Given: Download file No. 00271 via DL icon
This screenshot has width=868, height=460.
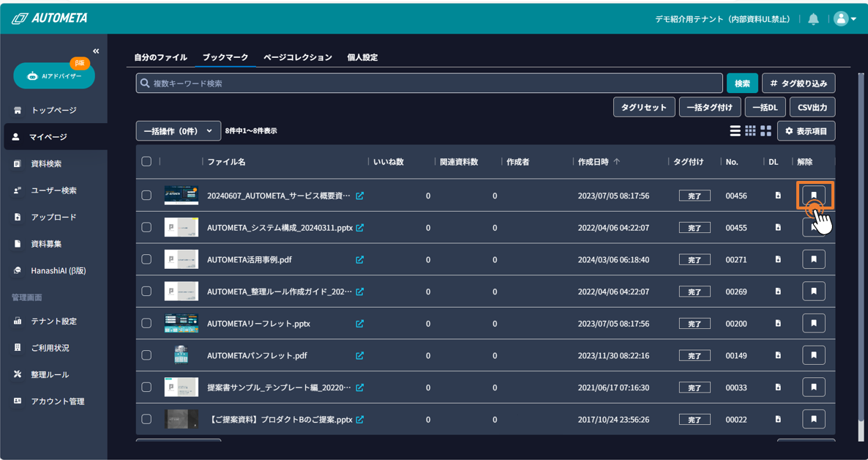Looking at the screenshot, I should point(778,259).
